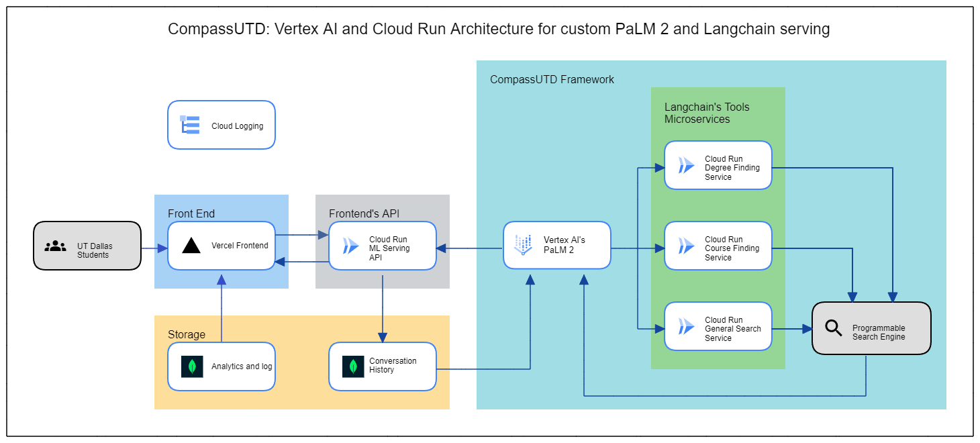Click the Cloud Logging icon
980x443 pixels.
[x=190, y=125]
